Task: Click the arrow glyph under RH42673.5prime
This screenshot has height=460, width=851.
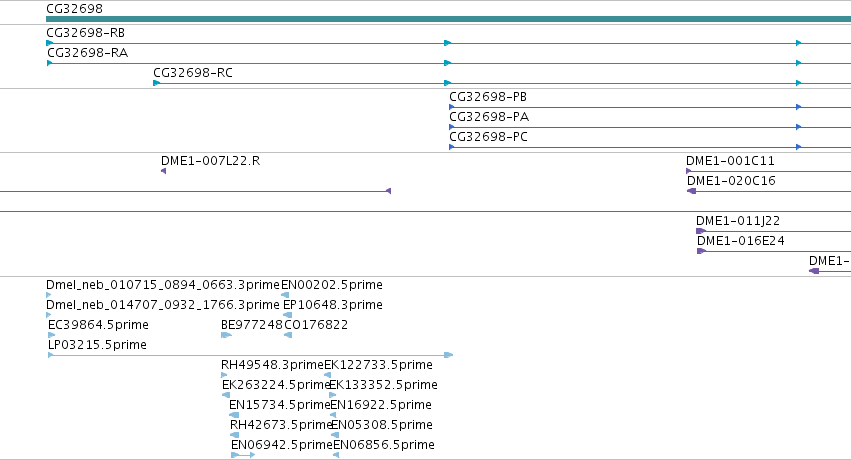Action: point(234,435)
